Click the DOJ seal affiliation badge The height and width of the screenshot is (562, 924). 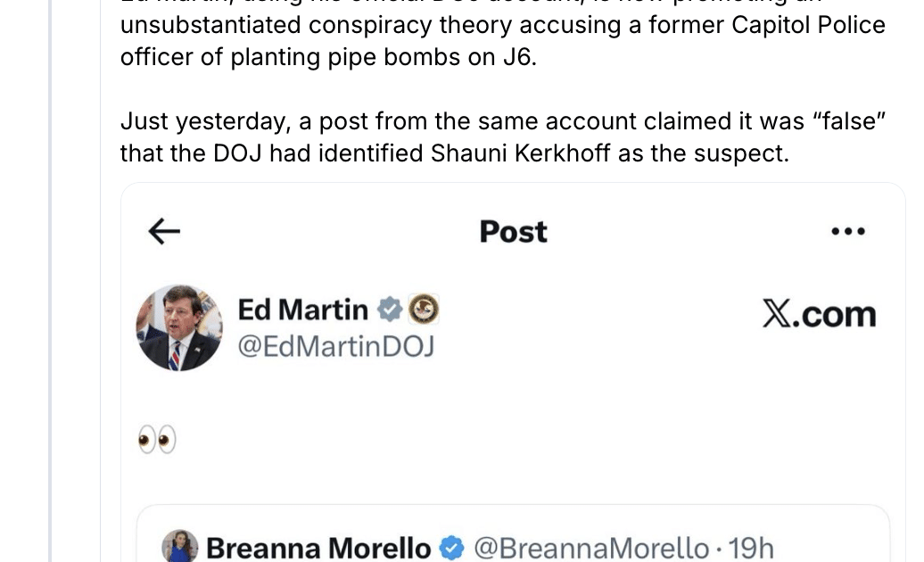424,310
